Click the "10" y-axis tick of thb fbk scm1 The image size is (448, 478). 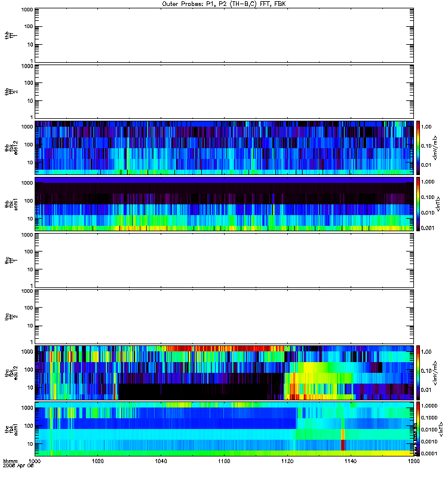[x=30, y=219]
